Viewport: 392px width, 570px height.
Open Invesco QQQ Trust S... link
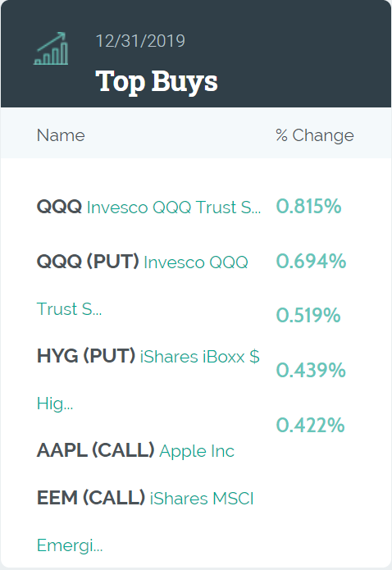point(174,207)
